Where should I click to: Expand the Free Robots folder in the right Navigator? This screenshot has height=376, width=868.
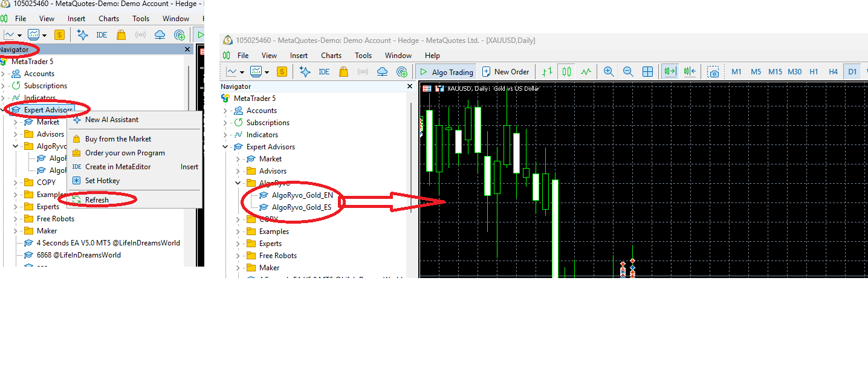click(238, 256)
